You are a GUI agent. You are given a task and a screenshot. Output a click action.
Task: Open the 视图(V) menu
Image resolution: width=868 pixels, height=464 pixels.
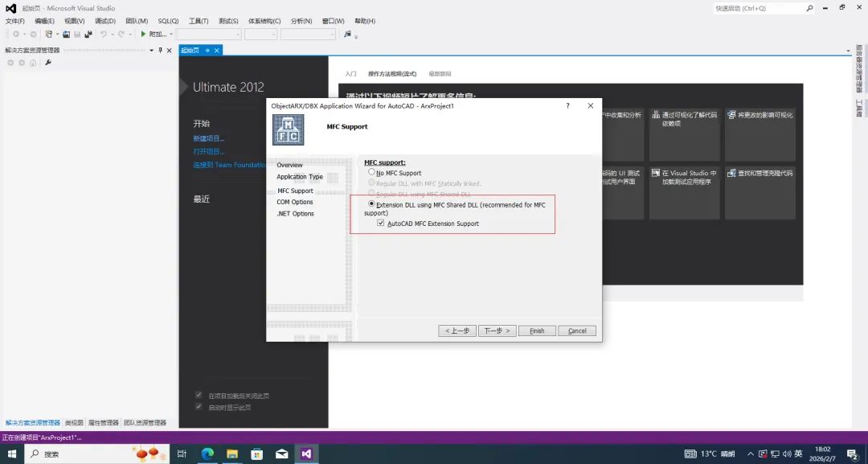[x=74, y=21]
